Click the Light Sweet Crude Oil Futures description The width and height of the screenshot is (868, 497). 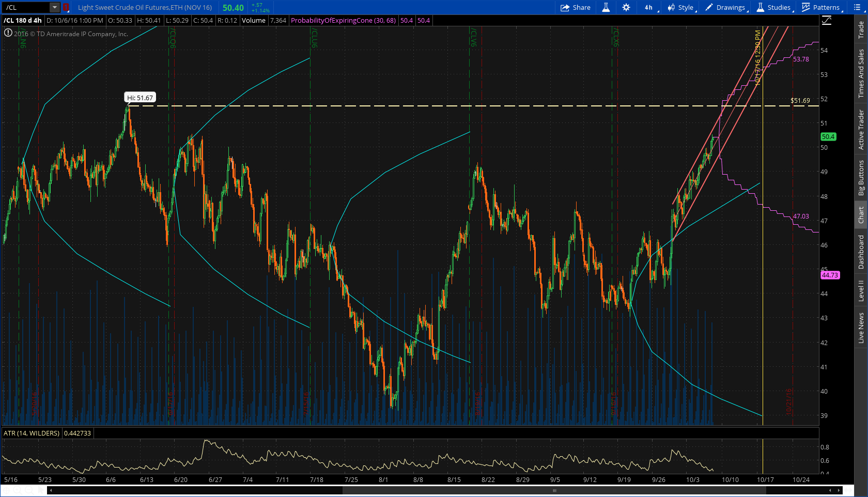click(145, 7)
